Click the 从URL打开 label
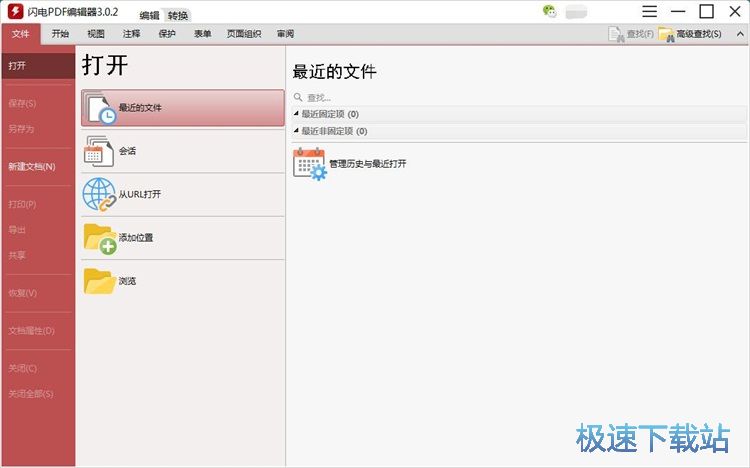This screenshot has height=468, width=750. tap(140, 194)
